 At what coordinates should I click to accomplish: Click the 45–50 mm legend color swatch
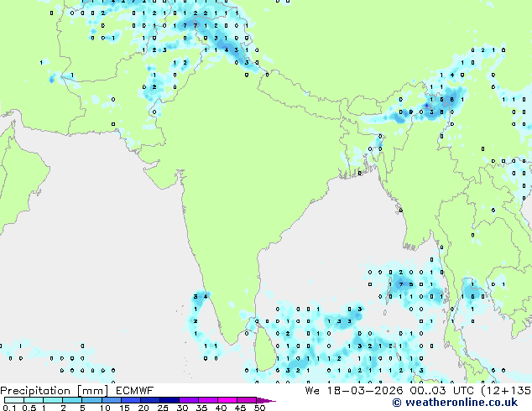pyautogui.click(x=247, y=400)
